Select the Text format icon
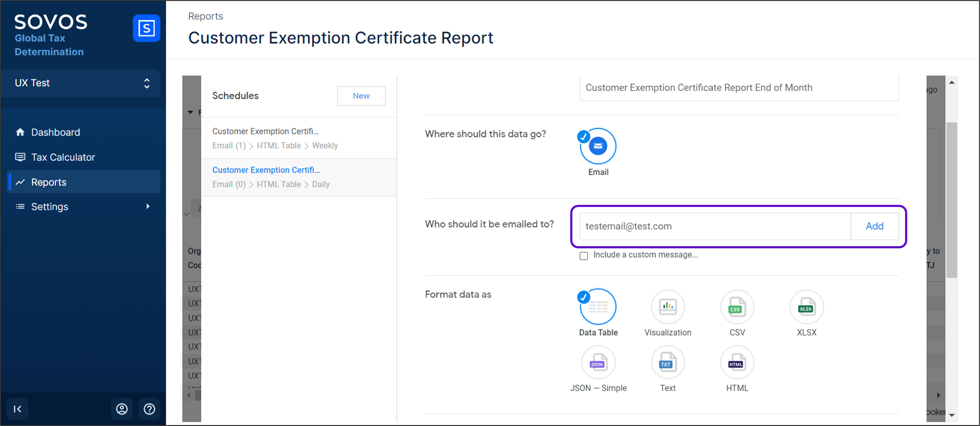 click(x=668, y=362)
